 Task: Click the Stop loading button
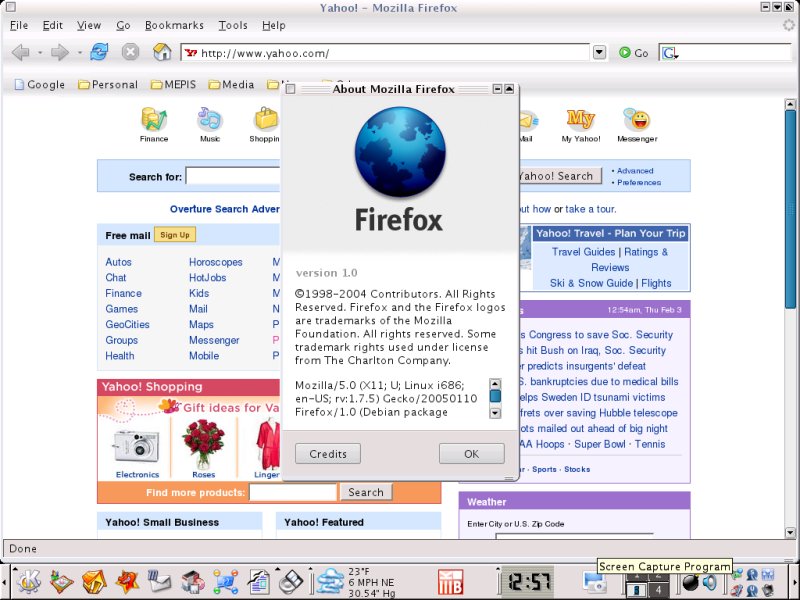[131, 52]
